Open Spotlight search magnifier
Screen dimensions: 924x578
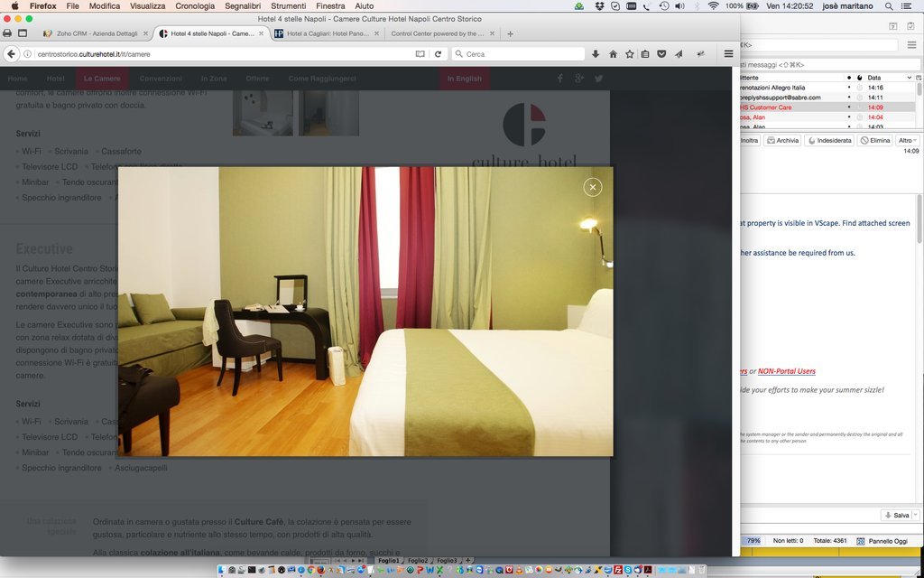889,6
